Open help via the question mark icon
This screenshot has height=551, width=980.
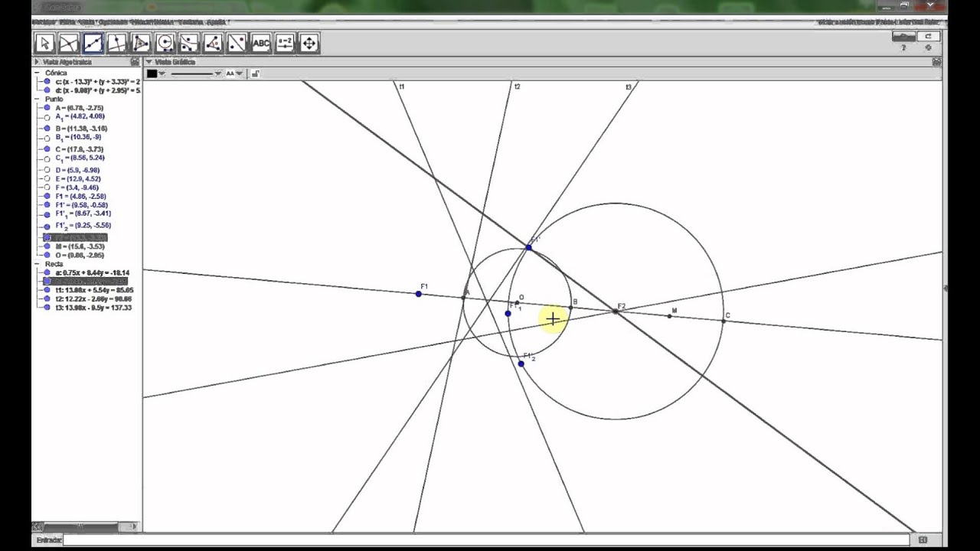click(904, 47)
